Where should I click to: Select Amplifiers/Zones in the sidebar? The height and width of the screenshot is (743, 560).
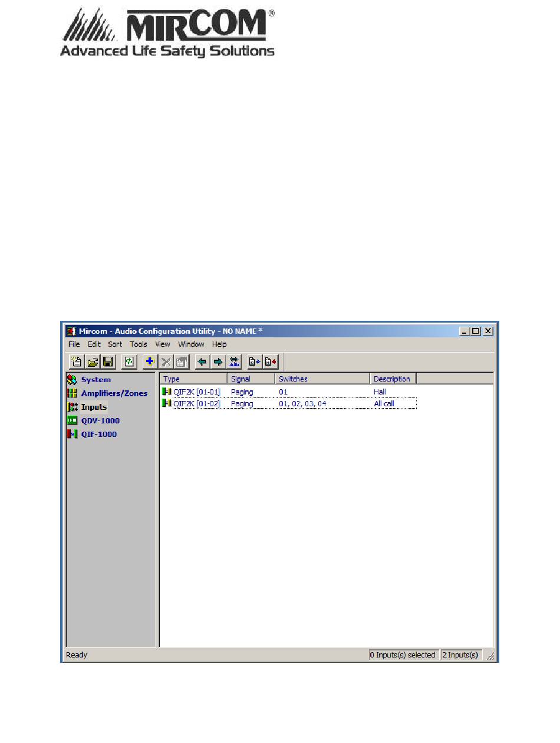114,393
